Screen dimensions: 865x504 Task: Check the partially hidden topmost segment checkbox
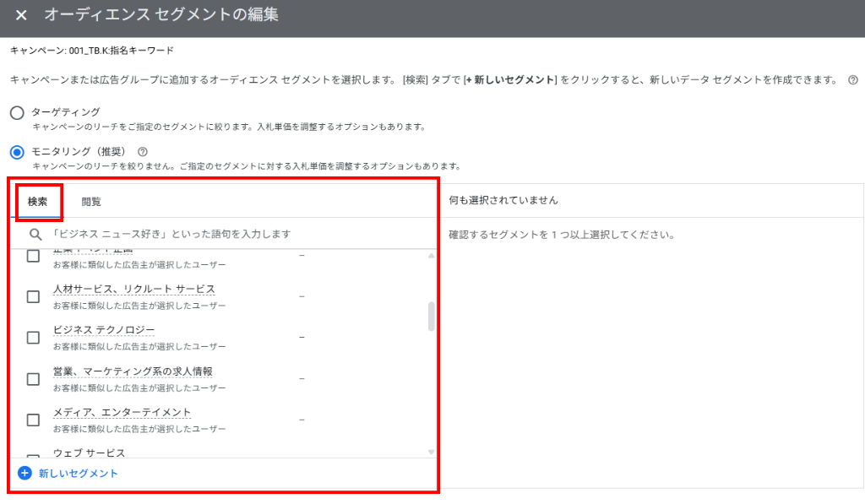33,256
